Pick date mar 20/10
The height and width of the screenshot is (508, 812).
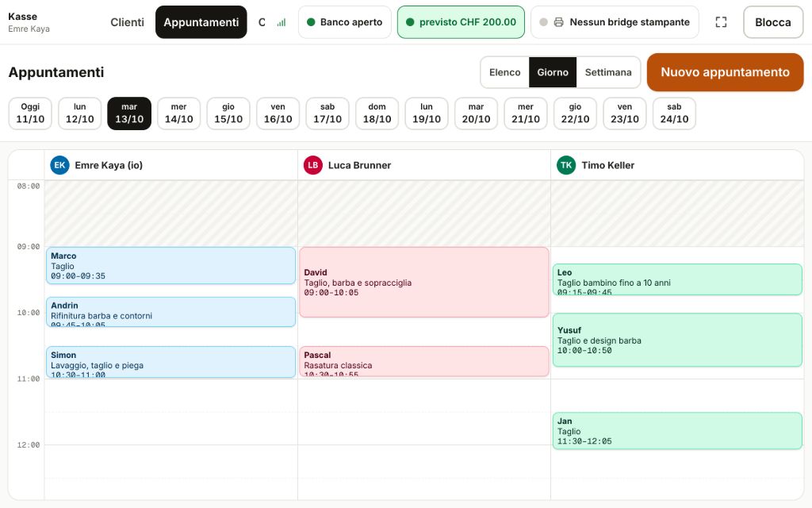click(x=476, y=113)
